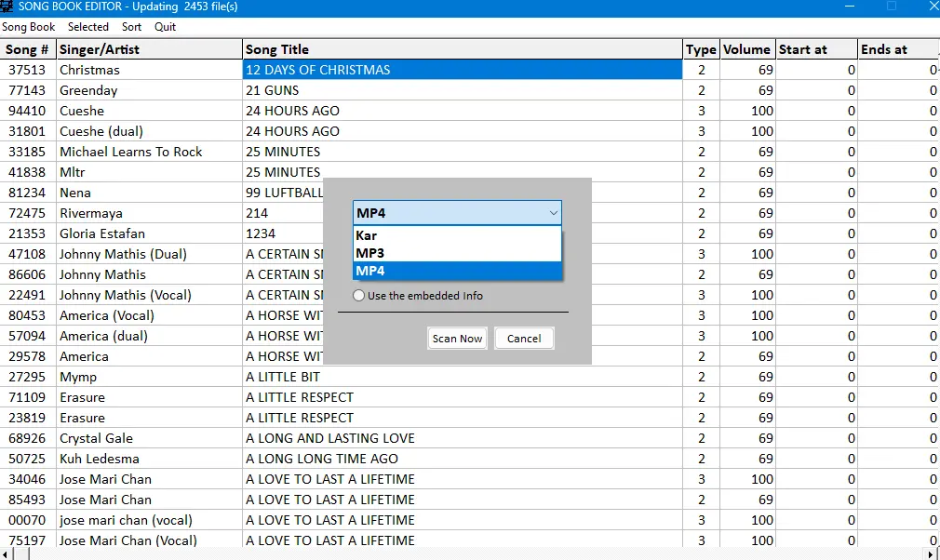940x560 pixels.
Task: Click the Volume column header
Action: pos(747,49)
